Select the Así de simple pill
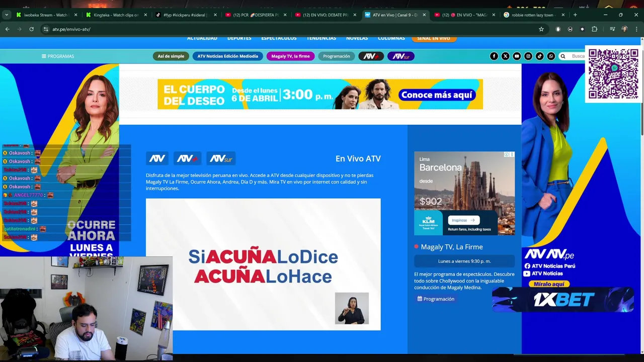 coord(171,56)
